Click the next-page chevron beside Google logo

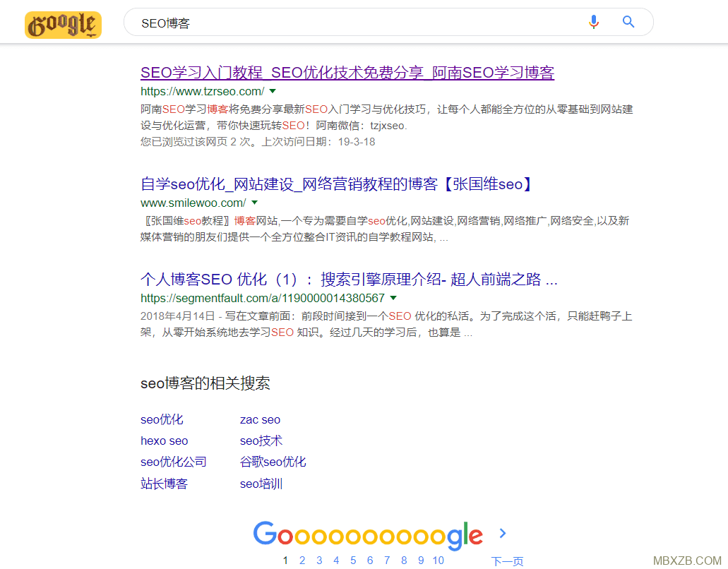(x=503, y=533)
